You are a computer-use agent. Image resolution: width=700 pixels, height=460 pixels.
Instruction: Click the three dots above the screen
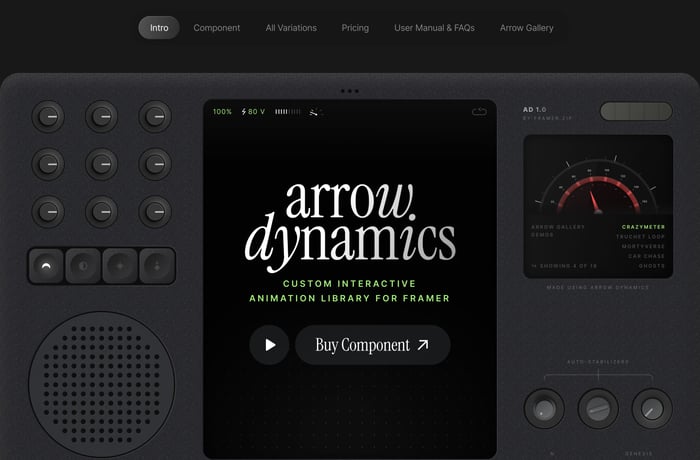(350, 91)
